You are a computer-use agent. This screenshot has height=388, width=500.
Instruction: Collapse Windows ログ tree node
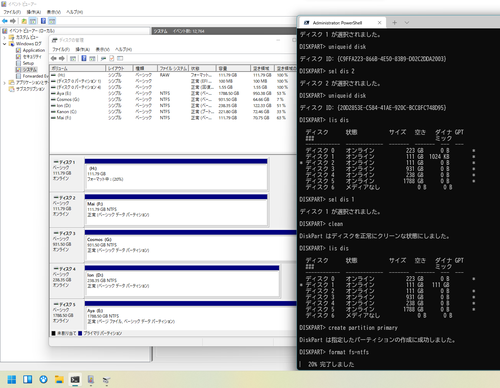4,44
